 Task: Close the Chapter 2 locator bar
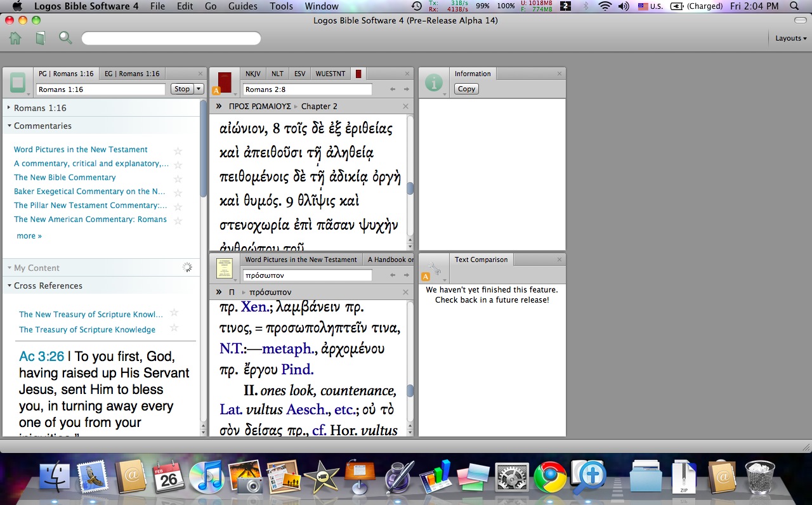click(x=406, y=106)
